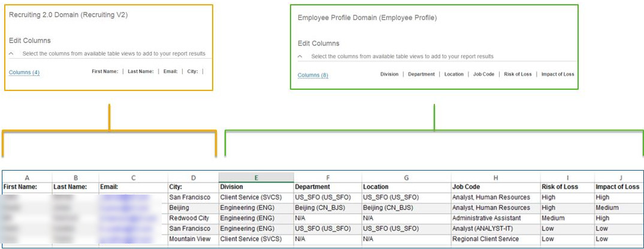
Task: Select the 'Mountain View' cell
Action: [193, 239]
